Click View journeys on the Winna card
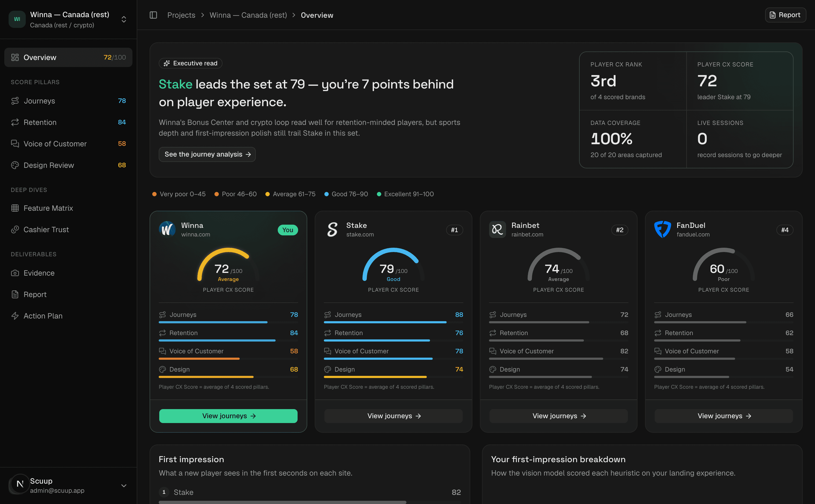This screenshot has height=504, width=815. 228,416
